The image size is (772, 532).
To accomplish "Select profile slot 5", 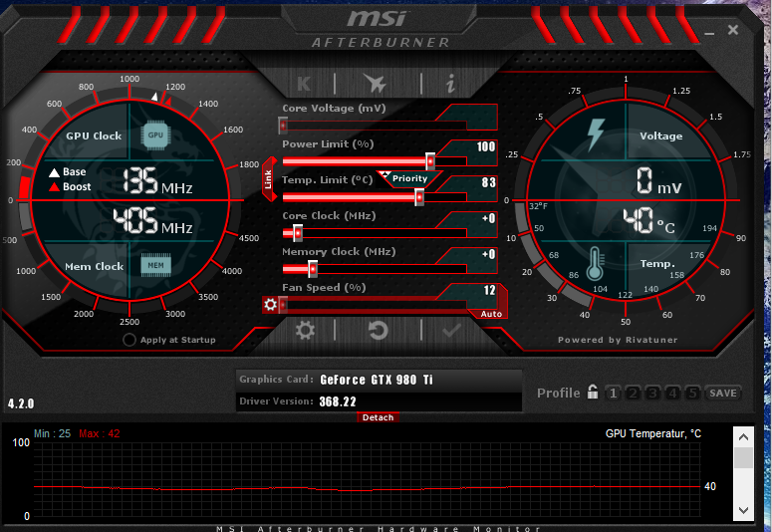I will (692, 394).
